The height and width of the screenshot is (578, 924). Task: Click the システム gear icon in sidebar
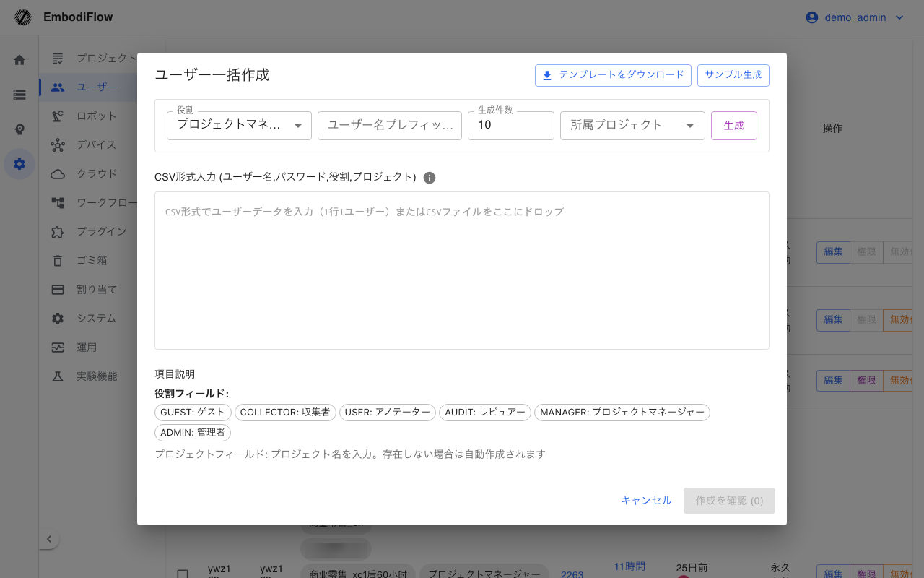pyautogui.click(x=58, y=319)
